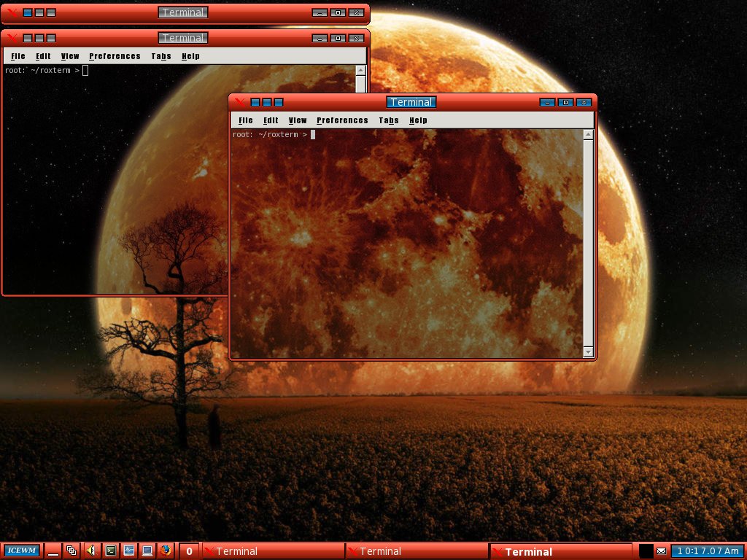Click the clock showing 10:17.07 Am
Viewport: 747px width, 560px height.
click(x=708, y=551)
